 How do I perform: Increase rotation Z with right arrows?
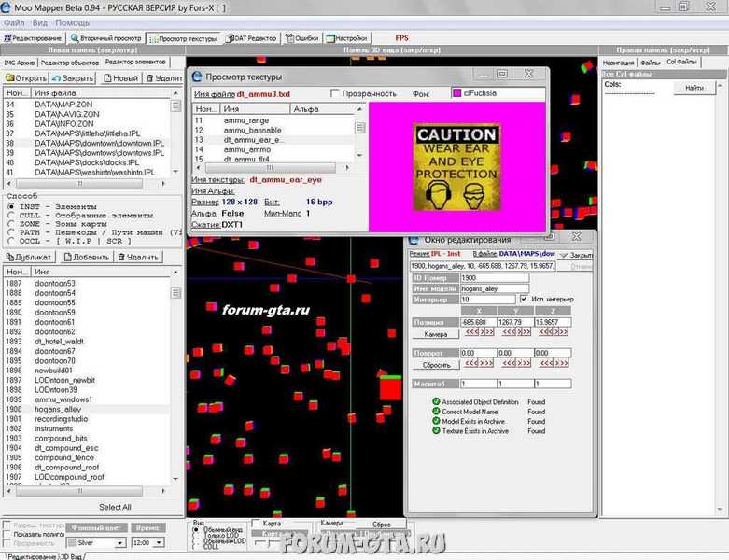(x=561, y=363)
